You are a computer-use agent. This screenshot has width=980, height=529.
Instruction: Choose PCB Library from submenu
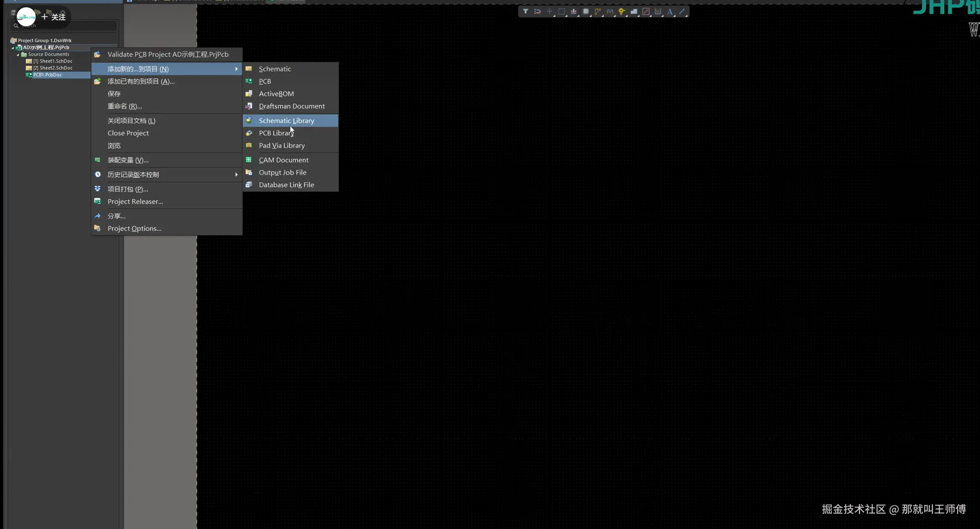(x=291, y=133)
